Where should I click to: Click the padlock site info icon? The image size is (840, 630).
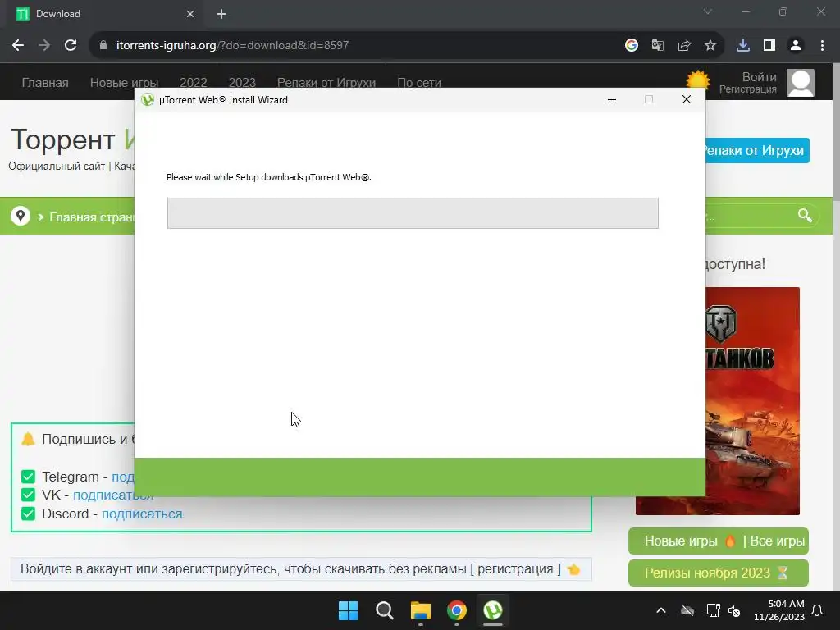click(x=103, y=46)
